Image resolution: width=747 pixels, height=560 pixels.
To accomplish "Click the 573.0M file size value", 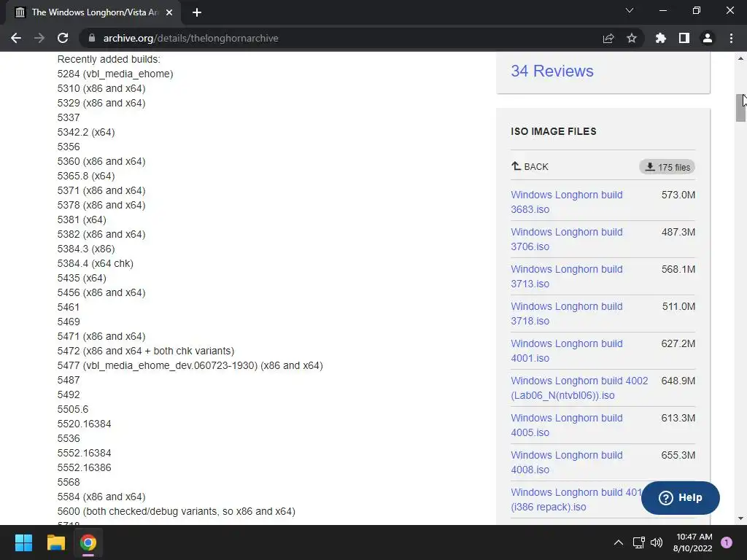I will 678,195.
